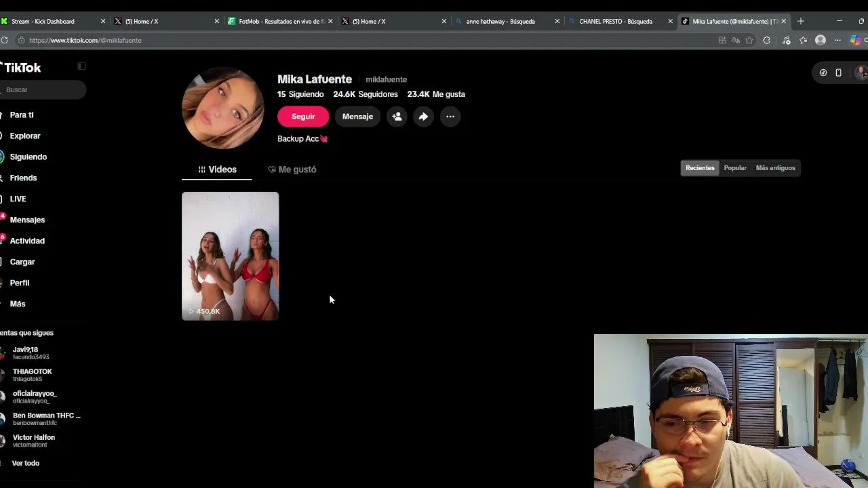
Task: Open the TikTok coins icon
Action: [x=823, y=73]
